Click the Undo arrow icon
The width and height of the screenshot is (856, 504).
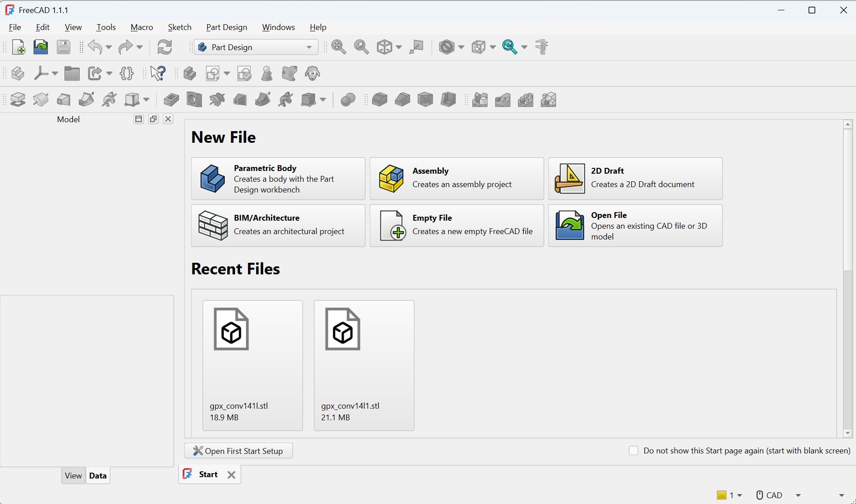coord(95,47)
